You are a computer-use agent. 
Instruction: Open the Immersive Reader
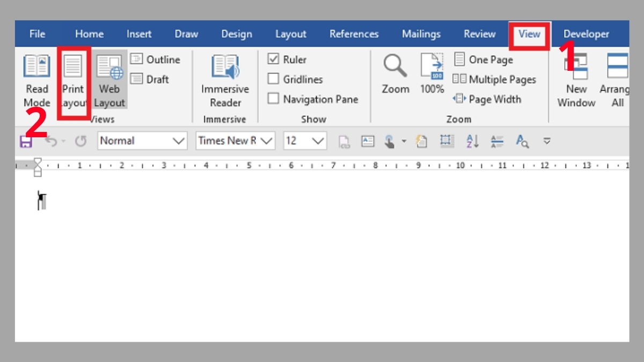click(x=225, y=80)
